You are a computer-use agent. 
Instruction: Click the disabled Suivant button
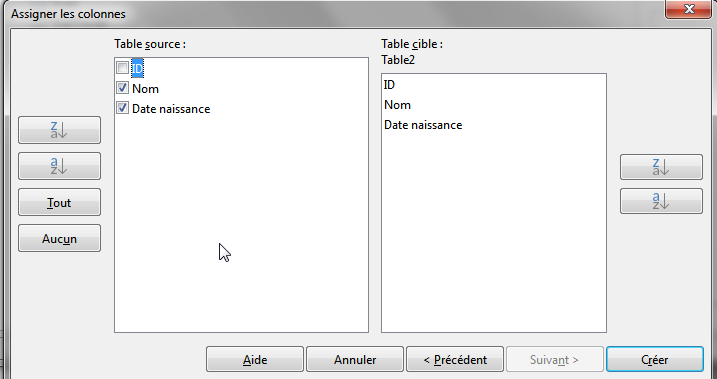[x=555, y=359]
